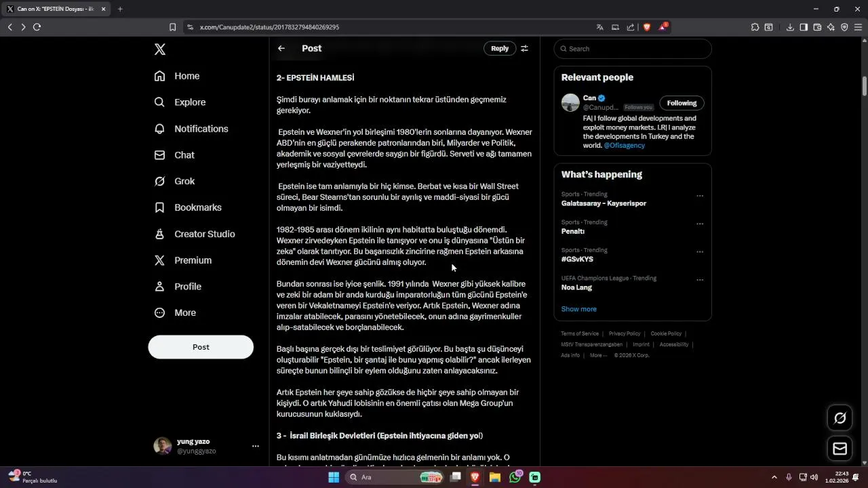
Task: Open Notifications in the sidebar
Action: [x=191, y=129]
